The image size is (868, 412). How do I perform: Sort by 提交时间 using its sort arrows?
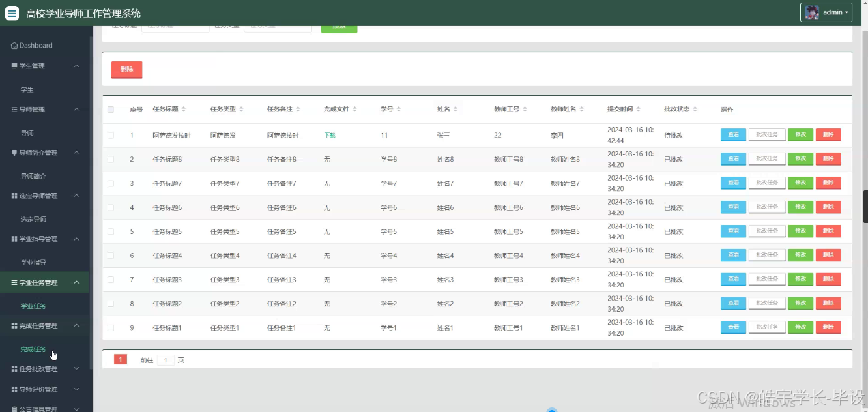click(x=639, y=109)
